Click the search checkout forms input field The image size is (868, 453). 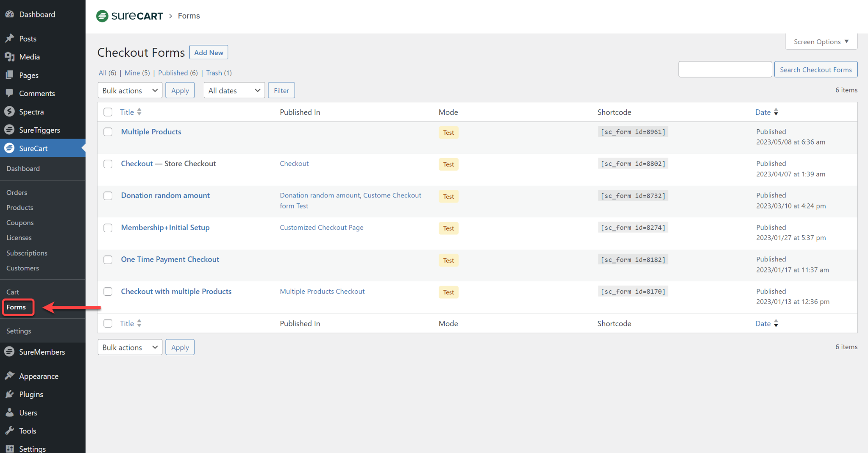pos(725,69)
